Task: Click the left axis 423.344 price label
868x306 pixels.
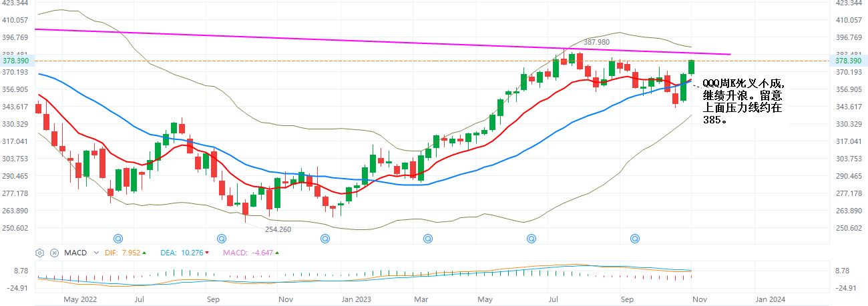Action: pos(14,3)
